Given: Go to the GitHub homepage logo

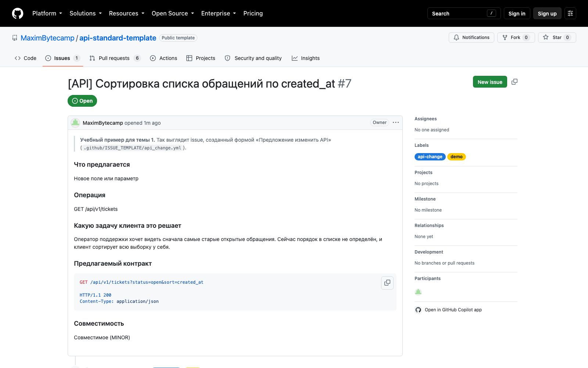Looking at the screenshot, I should 18,13.
